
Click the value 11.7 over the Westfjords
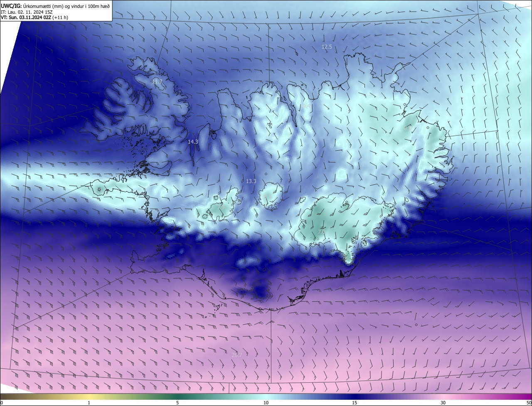(156, 82)
